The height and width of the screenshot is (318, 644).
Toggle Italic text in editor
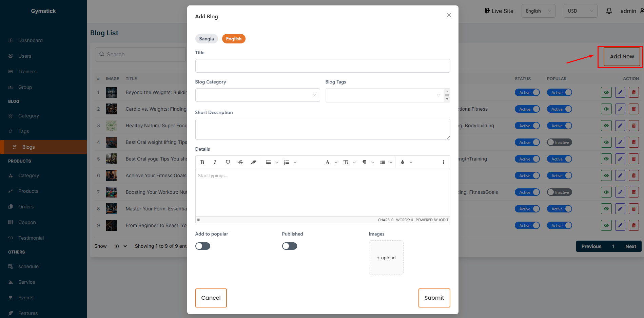click(215, 162)
